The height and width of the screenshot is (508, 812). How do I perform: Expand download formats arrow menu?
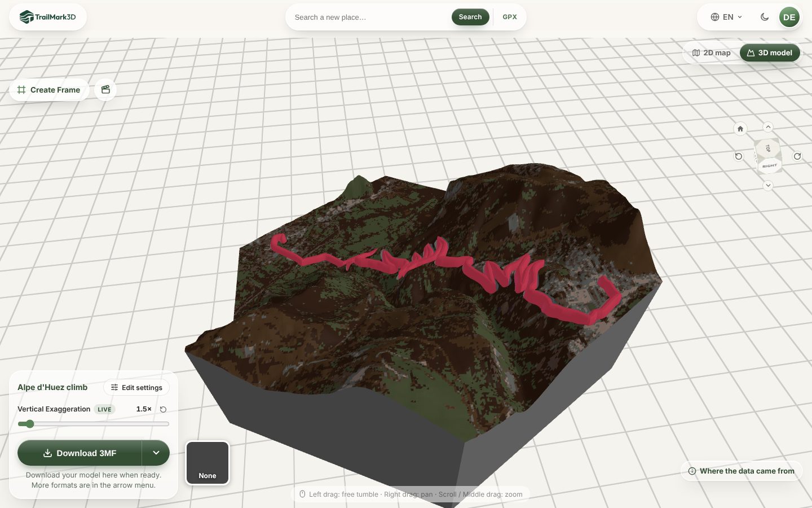pyautogui.click(x=156, y=453)
